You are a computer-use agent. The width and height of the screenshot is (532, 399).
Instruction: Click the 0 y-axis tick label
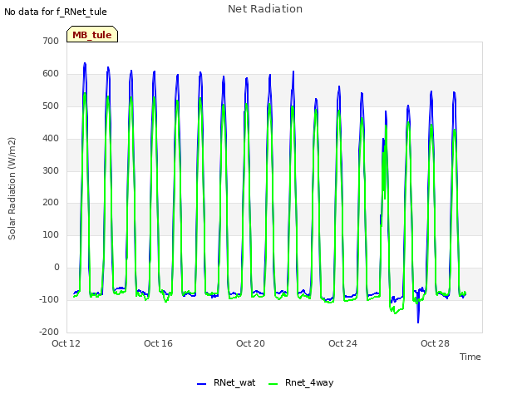[x=57, y=267]
